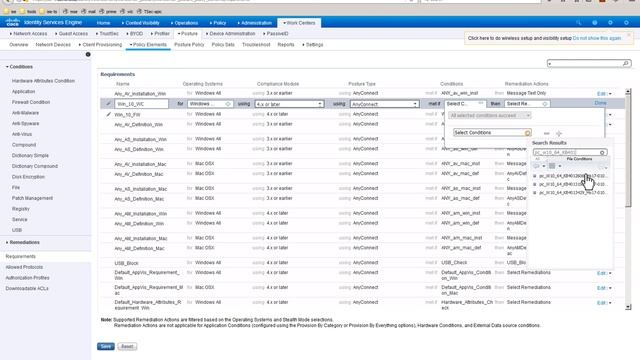Viewport: 640px width, 360px height.
Task: Click the circle icon in Select Remediations field
Action: 544,104
